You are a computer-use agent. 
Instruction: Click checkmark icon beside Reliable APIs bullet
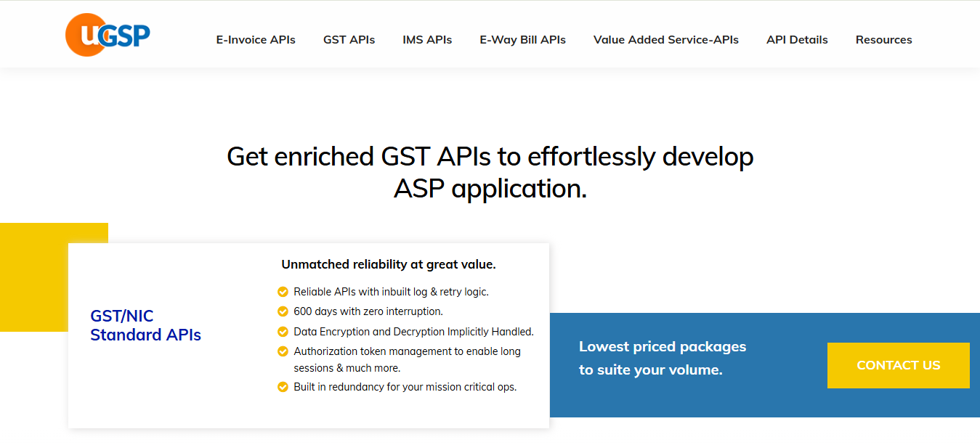[283, 292]
